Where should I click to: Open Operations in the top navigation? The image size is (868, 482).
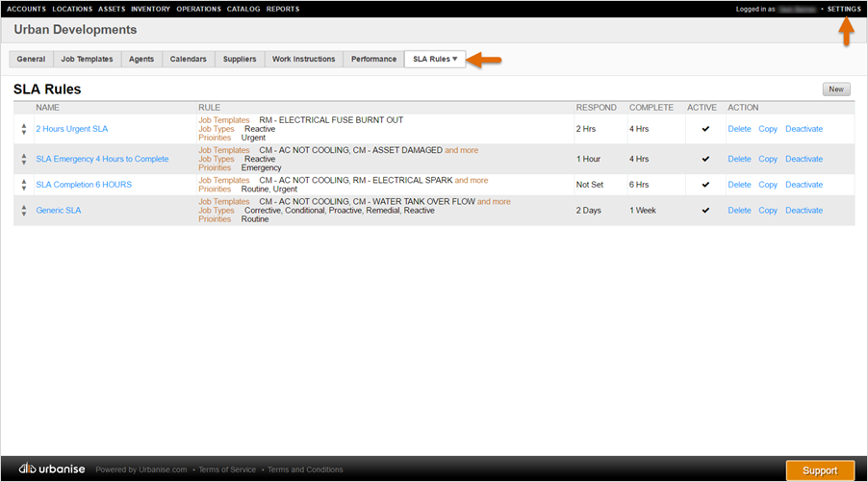pyautogui.click(x=198, y=9)
